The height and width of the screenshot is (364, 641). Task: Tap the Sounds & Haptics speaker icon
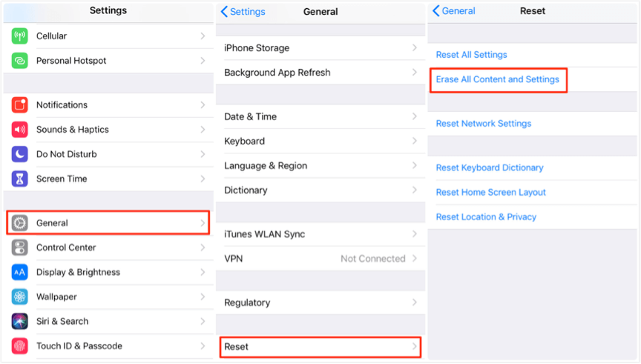click(20, 130)
